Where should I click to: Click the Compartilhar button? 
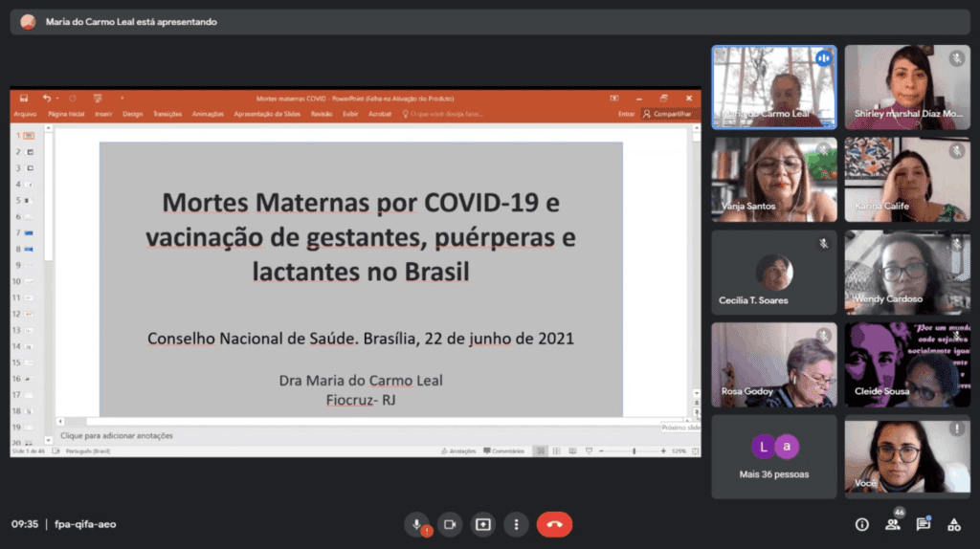coord(667,114)
